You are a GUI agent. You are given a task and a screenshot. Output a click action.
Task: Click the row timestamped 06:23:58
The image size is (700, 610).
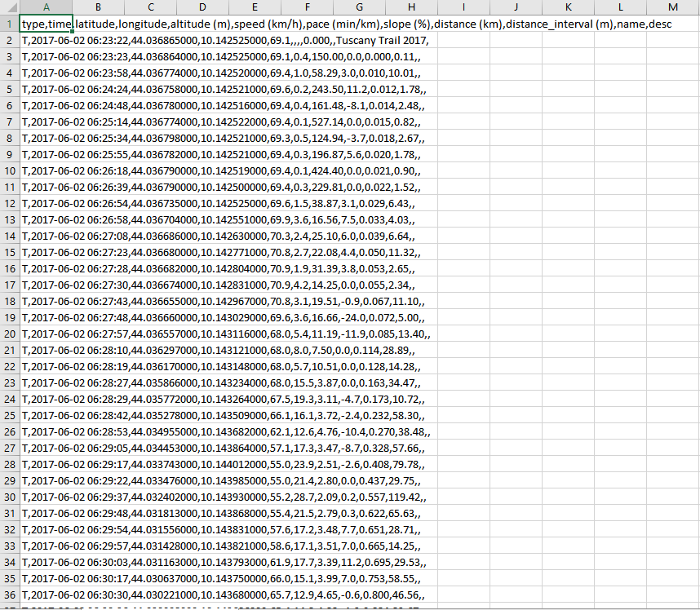(x=221, y=73)
